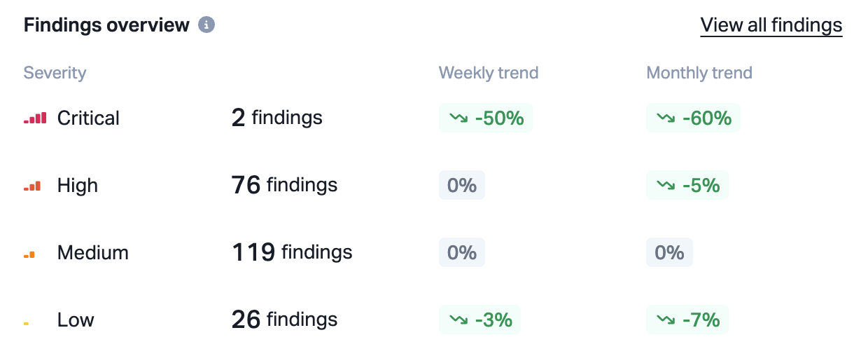
Task: Open the 26 findings Low count
Action: [284, 320]
